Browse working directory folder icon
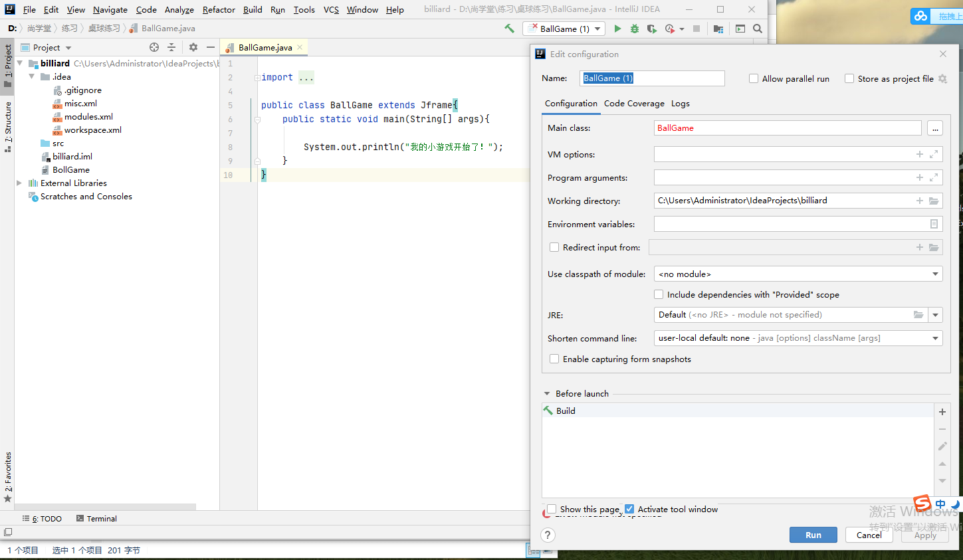This screenshot has width=963, height=560. (x=934, y=201)
